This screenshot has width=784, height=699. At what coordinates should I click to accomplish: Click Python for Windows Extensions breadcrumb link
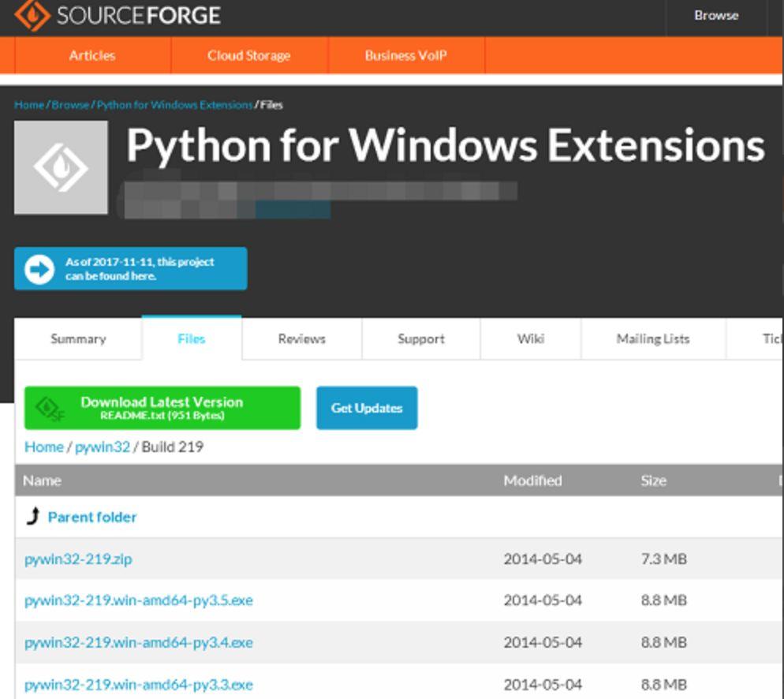click(174, 105)
